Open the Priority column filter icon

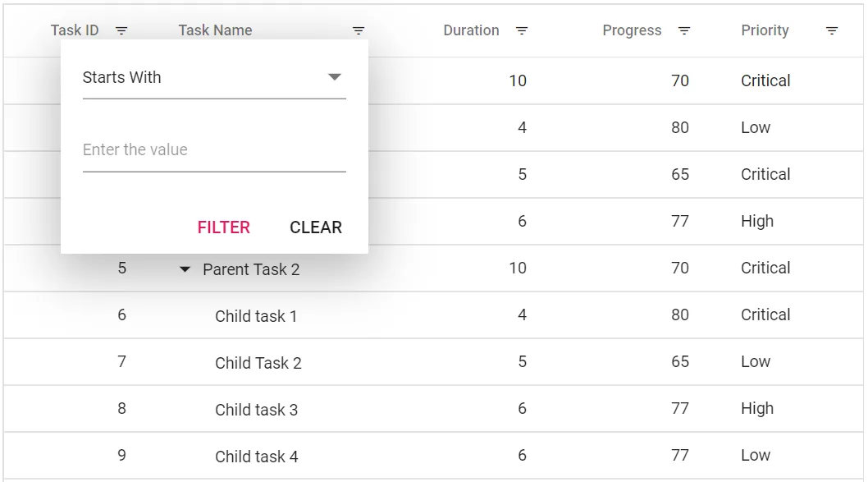(831, 30)
